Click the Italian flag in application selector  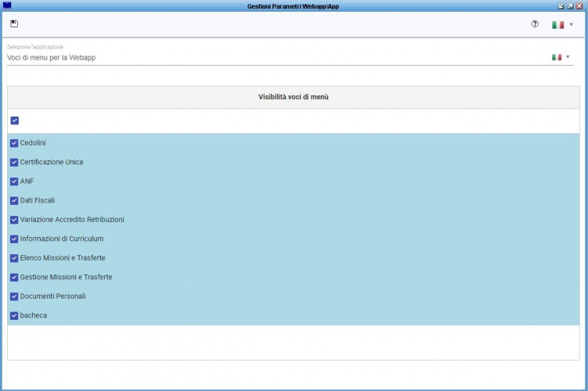pyautogui.click(x=557, y=57)
